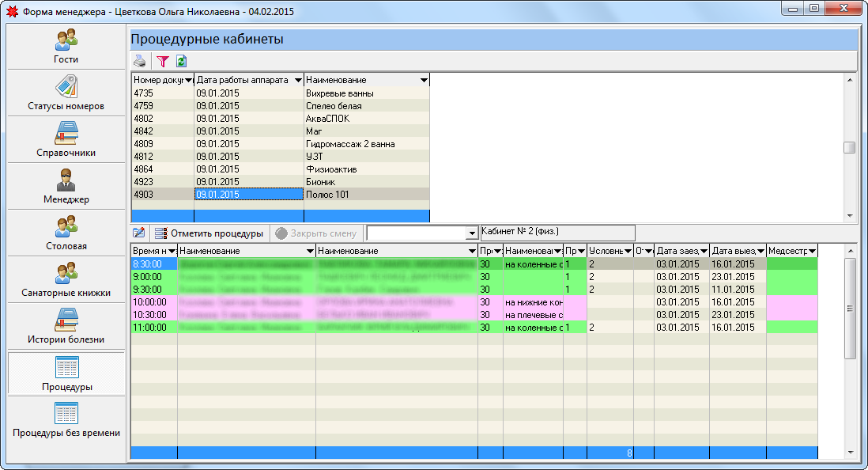Click the upper table's vertical scrollbar thumb
The image size is (868, 470).
[x=849, y=147]
